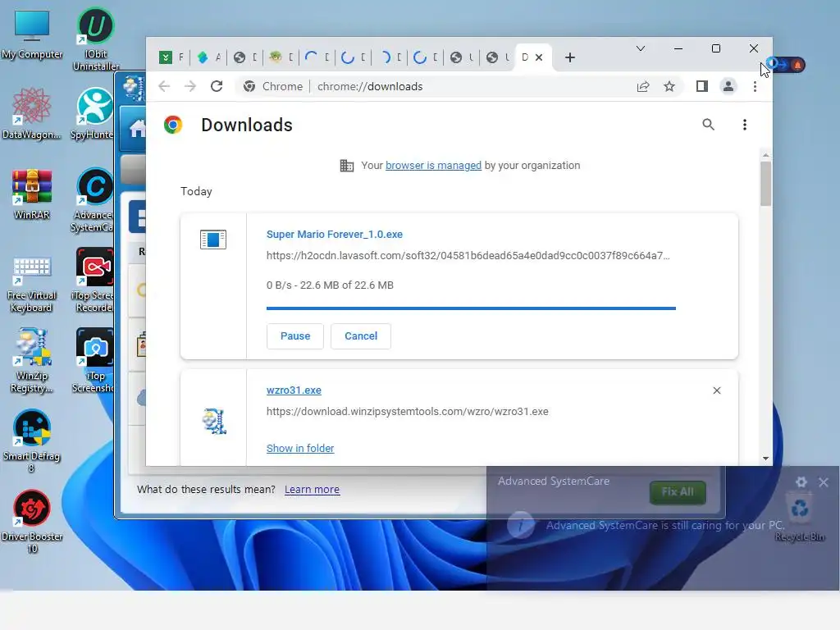Screen dimensions: 840x630
Task: Select the WinRAR desktop icon
Action: pos(32,194)
